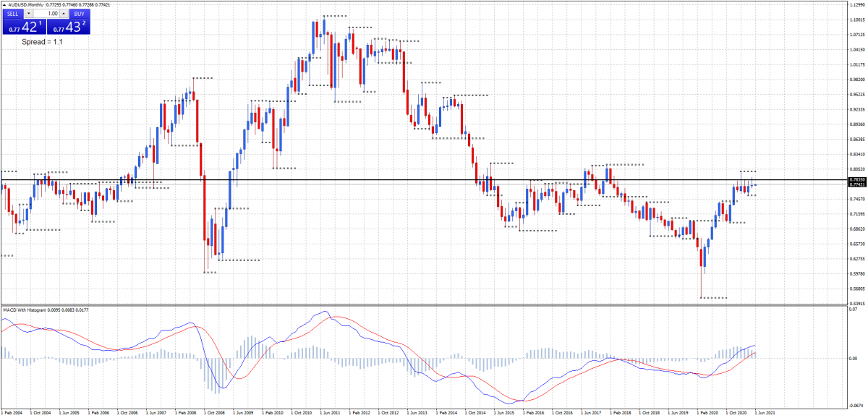Image resolution: width=868 pixels, height=418 pixels.
Task: Click the 0.98200 price scale value
Action: 856,80
